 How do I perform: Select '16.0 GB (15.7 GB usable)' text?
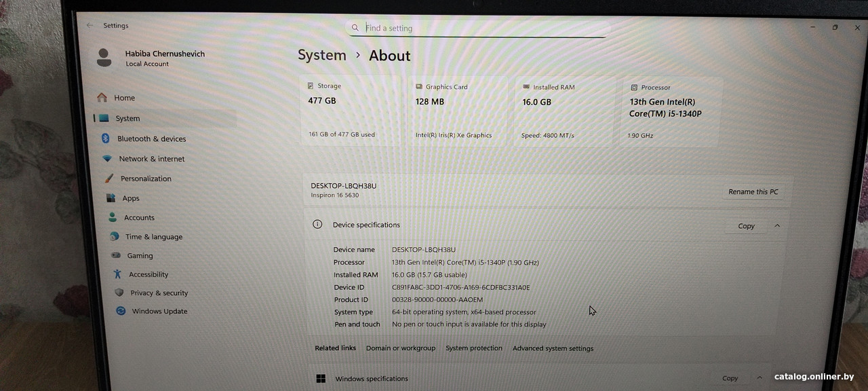click(x=429, y=275)
